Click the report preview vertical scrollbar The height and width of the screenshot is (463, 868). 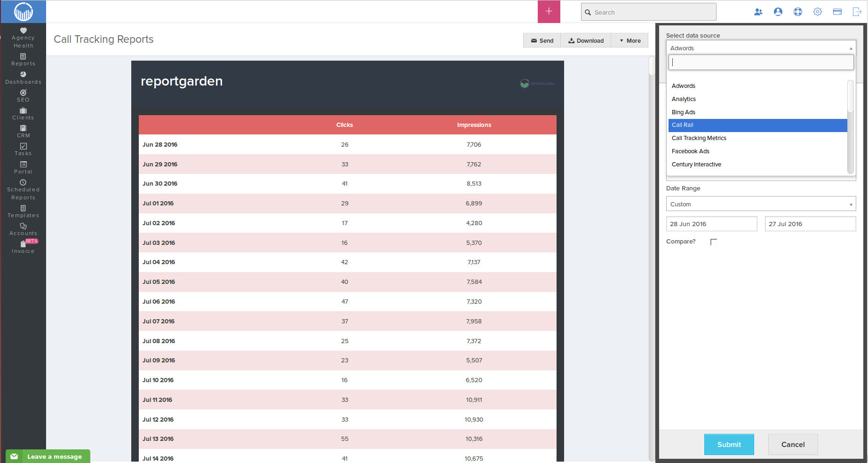652,66
